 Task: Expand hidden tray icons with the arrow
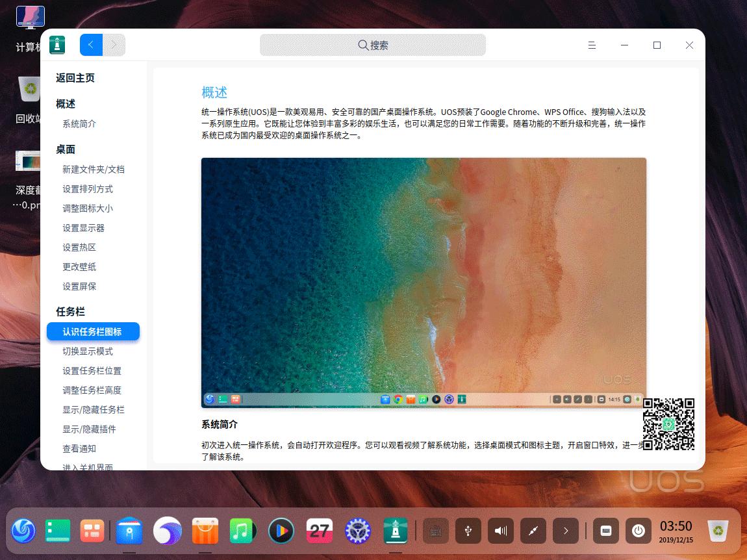566,531
